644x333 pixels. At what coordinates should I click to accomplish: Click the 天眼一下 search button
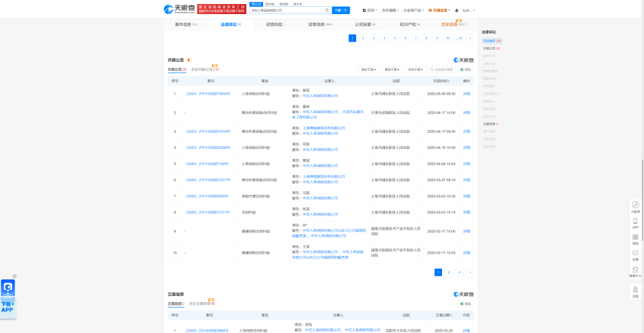(x=341, y=10)
